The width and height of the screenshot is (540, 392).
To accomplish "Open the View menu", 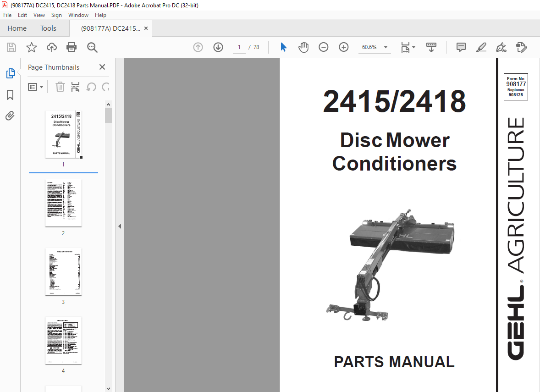I will click(x=39, y=15).
